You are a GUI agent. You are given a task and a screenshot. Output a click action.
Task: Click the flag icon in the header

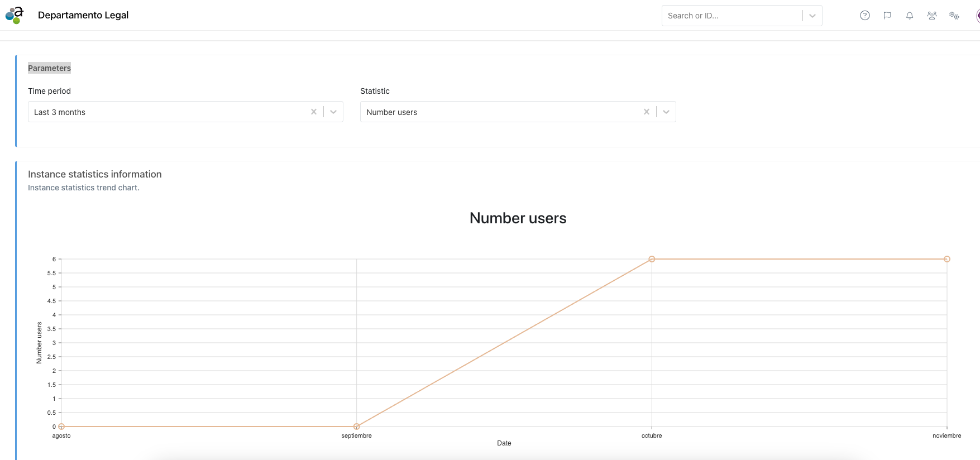[x=887, y=16]
